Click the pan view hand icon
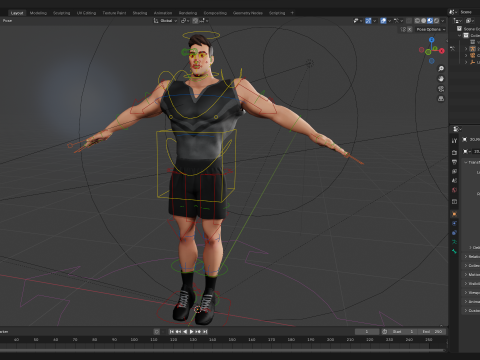The image size is (480, 360). point(441,79)
